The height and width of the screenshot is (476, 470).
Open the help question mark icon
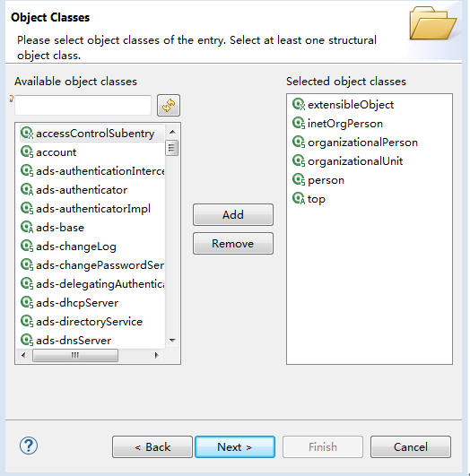(x=29, y=446)
